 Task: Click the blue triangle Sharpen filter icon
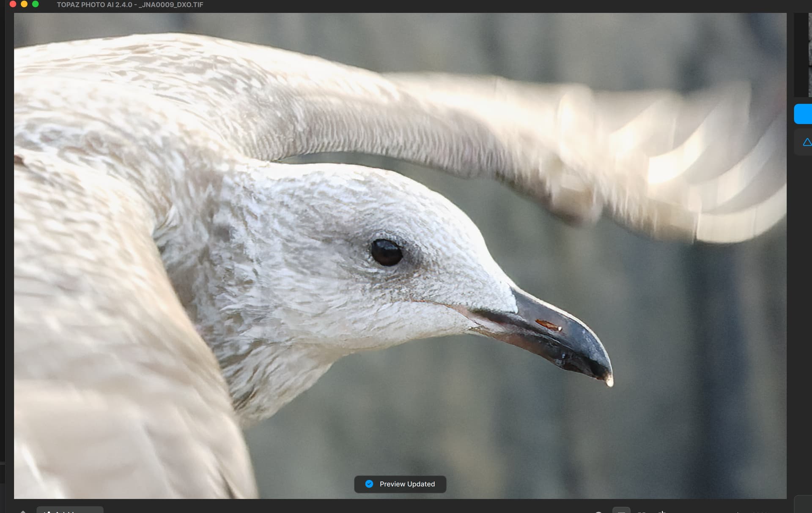point(807,142)
